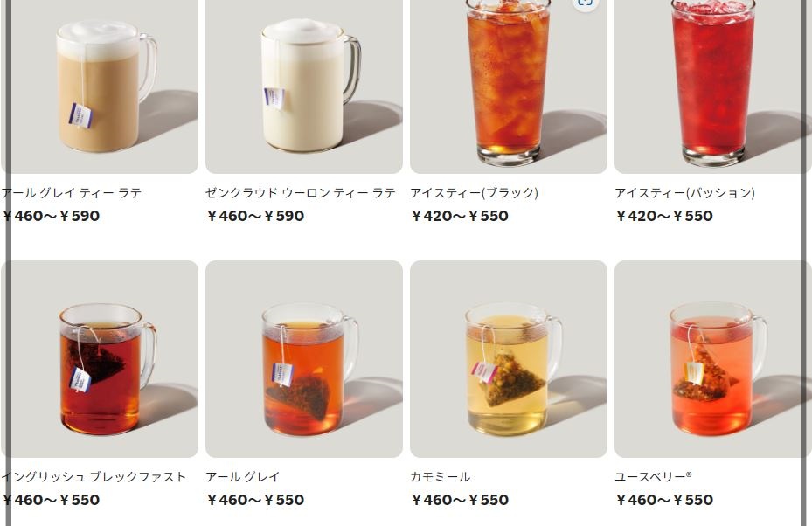Click the ユースベリー product name
Screen dimensions: 812x526
pyautogui.click(x=653, y=477)
